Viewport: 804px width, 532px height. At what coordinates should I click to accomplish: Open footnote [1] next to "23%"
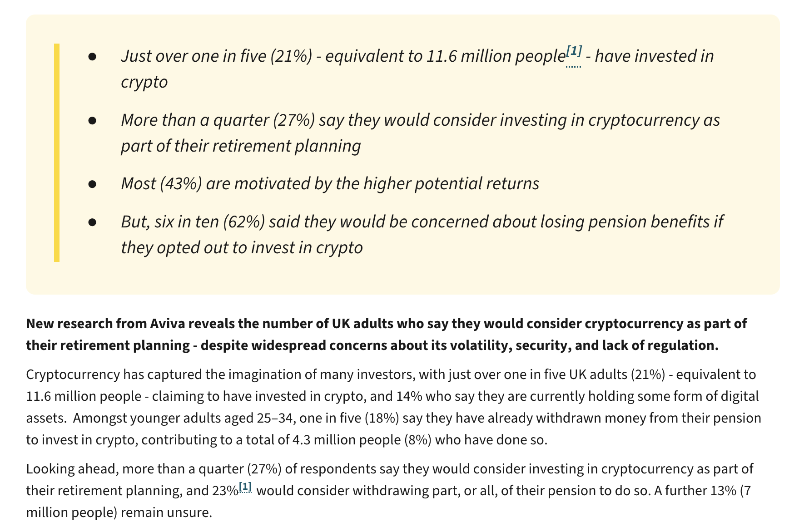(245, 487)
